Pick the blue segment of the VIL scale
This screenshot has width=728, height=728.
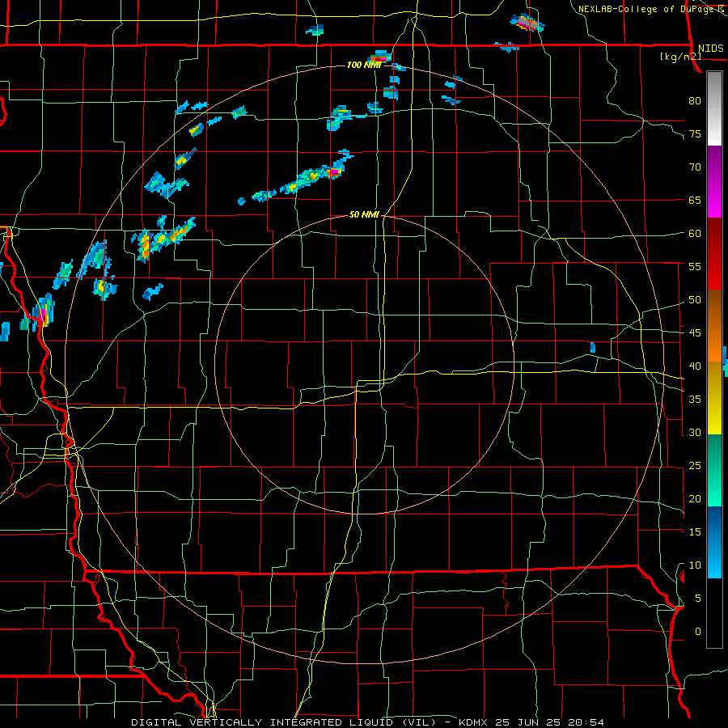pos(714,542)
